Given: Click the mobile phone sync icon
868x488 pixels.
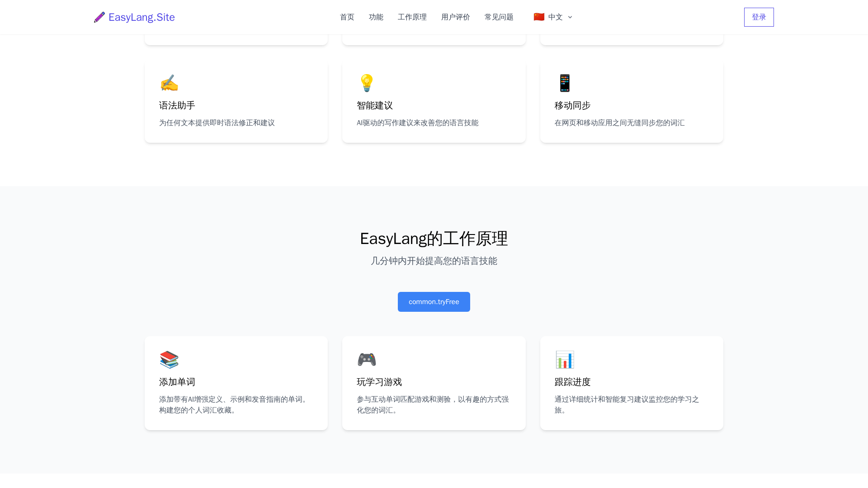Looking at the screenshot, I should [x=565, y=83].
